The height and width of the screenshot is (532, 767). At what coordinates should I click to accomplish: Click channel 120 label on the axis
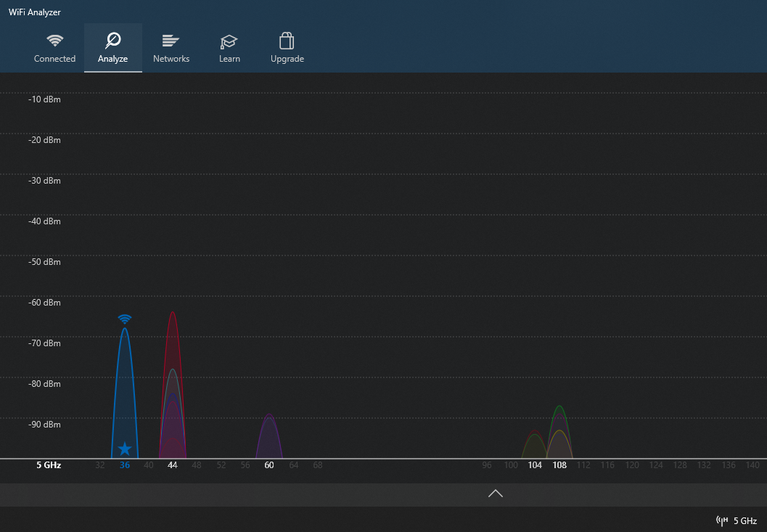pos(632,465)
